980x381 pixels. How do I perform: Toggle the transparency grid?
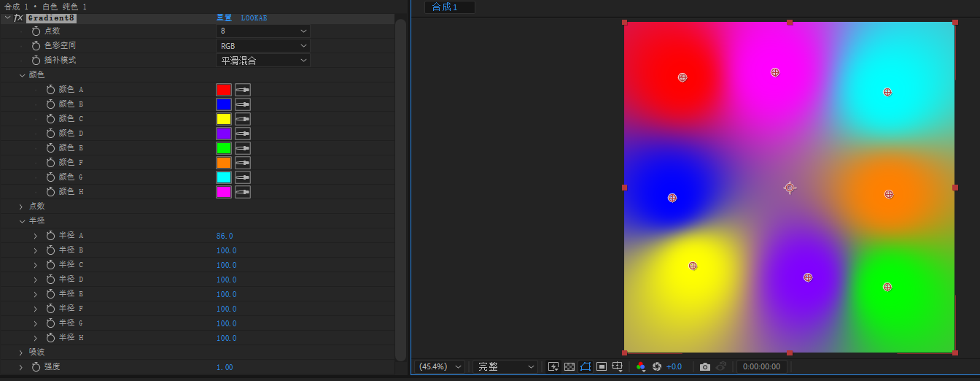coord(569,366)
